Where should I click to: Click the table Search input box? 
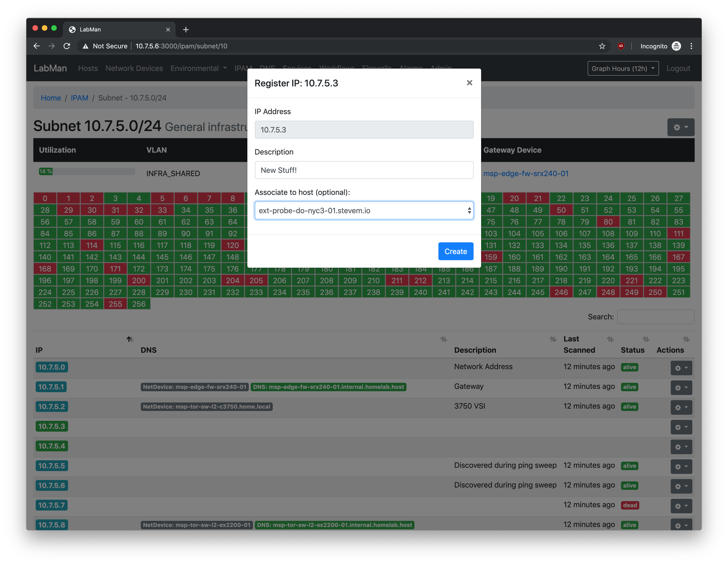pyautogui.click(x=655, y=317)
